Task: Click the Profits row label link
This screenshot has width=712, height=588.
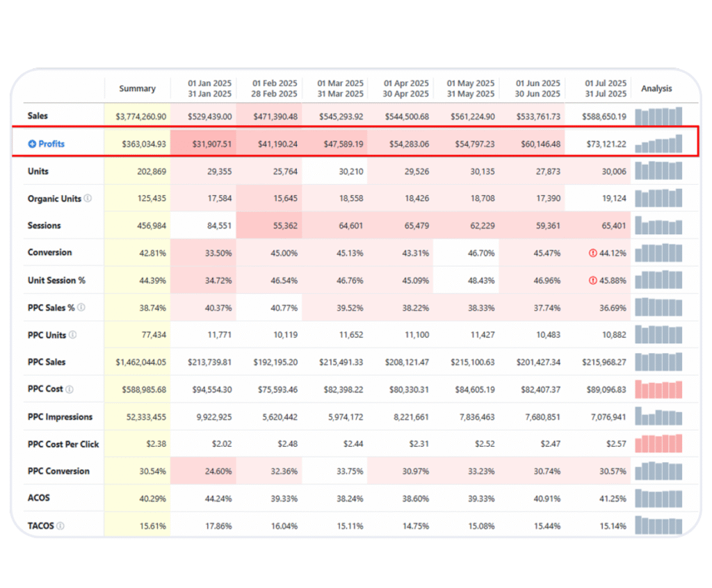Action: [51, 144]
